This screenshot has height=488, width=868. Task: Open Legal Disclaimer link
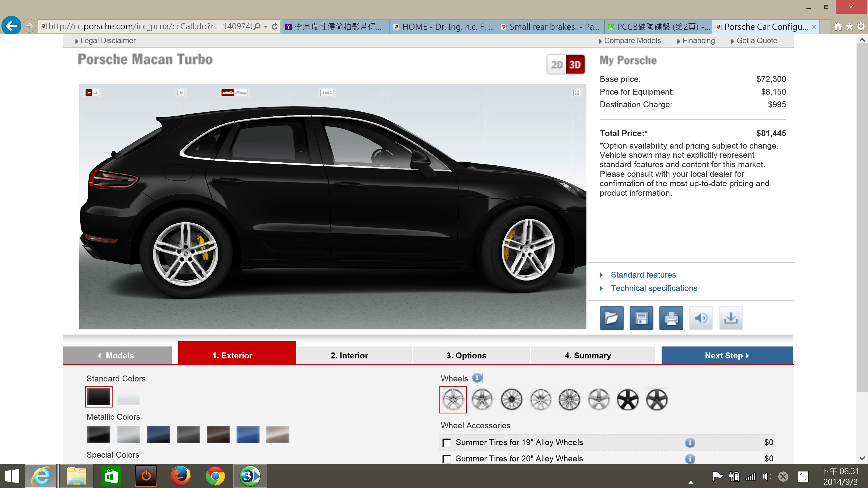108,40
